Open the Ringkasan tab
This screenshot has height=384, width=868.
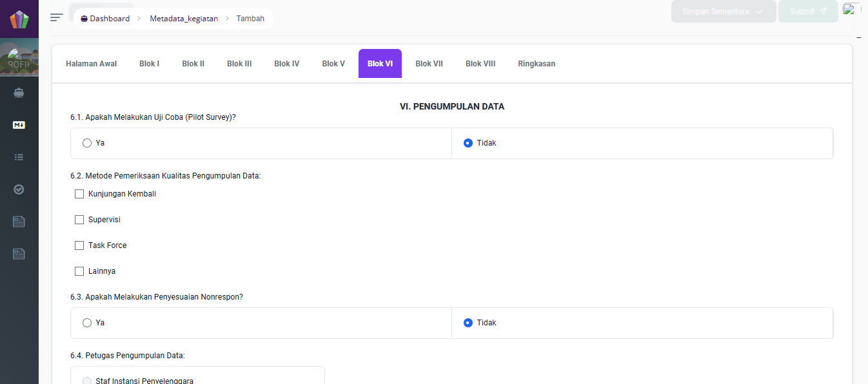point(537,64)
